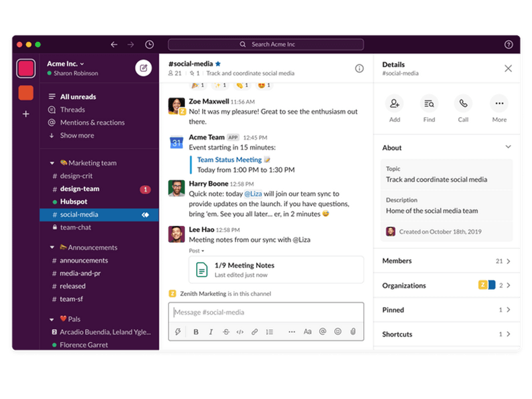The image size is (532, 399).
Task: Switch to the #design-team channel
Action: point(78,189)
